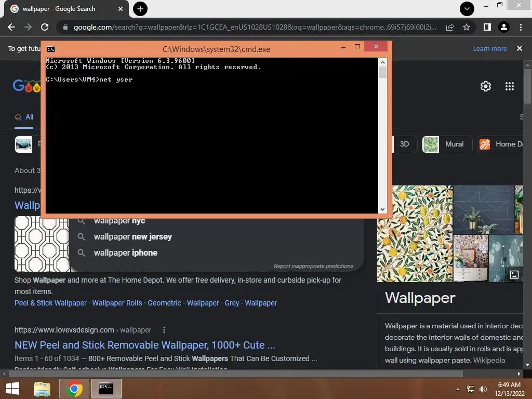This screenshot has width=532, height=399.
Task: Open the Grey - Wallpaper link
Action: (251, 303)
